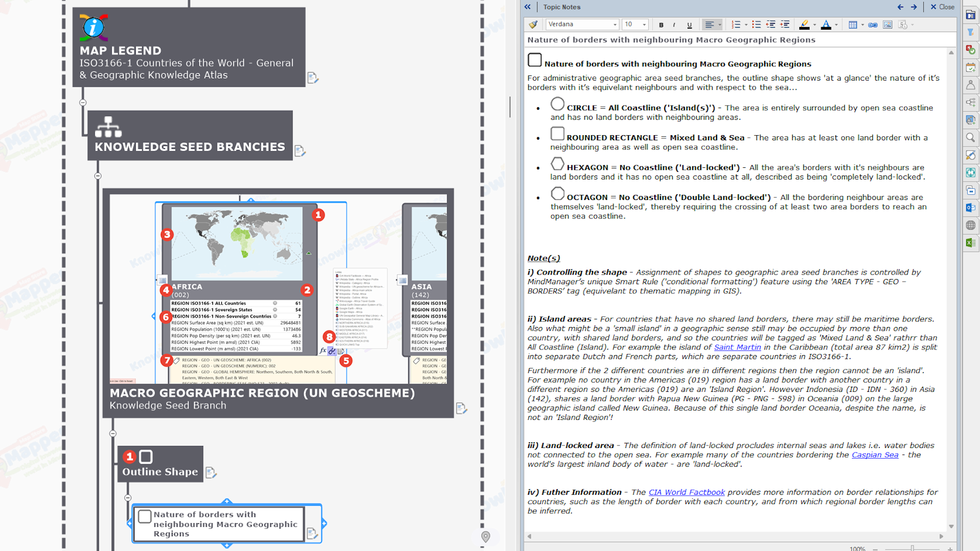The image size is (980, 551).
Task: Toggle italic formatting in Topic Notes
Action: (674, 25)
